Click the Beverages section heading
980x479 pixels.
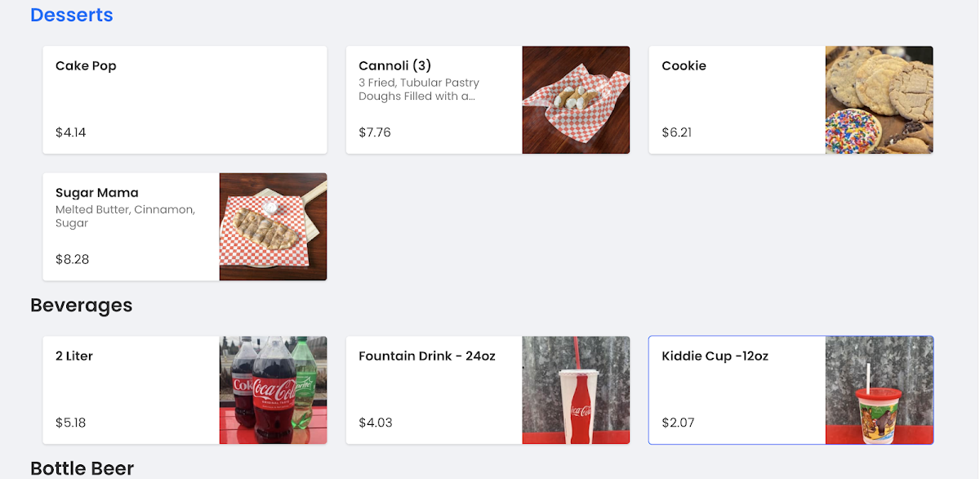[81, 305]
